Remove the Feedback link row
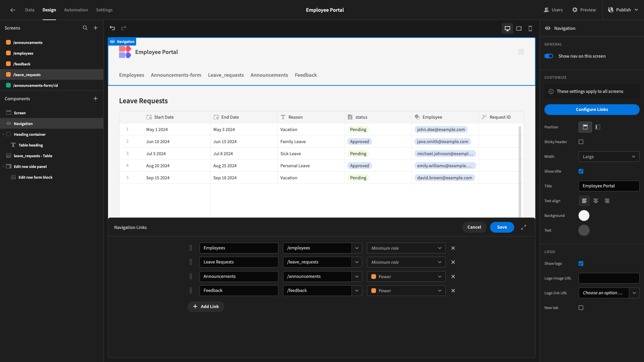This screenshot has width=644, height=362. click(453, 291)
